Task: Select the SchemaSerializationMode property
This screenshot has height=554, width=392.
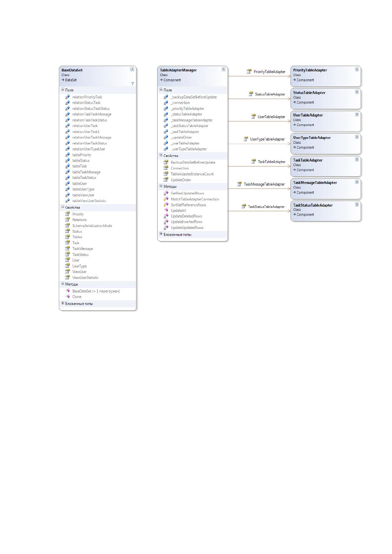Action: [x=92, y=226]
